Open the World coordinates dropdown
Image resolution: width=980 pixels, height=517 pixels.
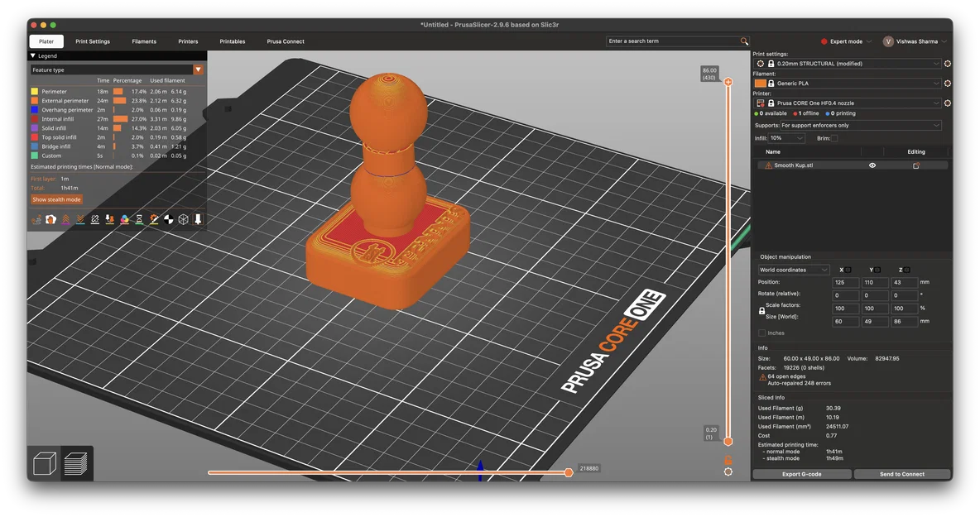click(793, 270)
